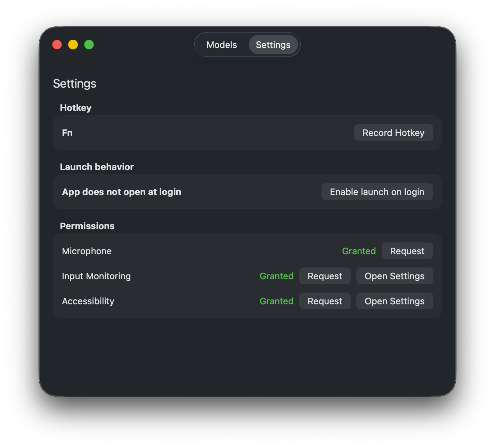495x448 pixels.
Task: Click the Fn hotkey field
Action: coord(67,133)
